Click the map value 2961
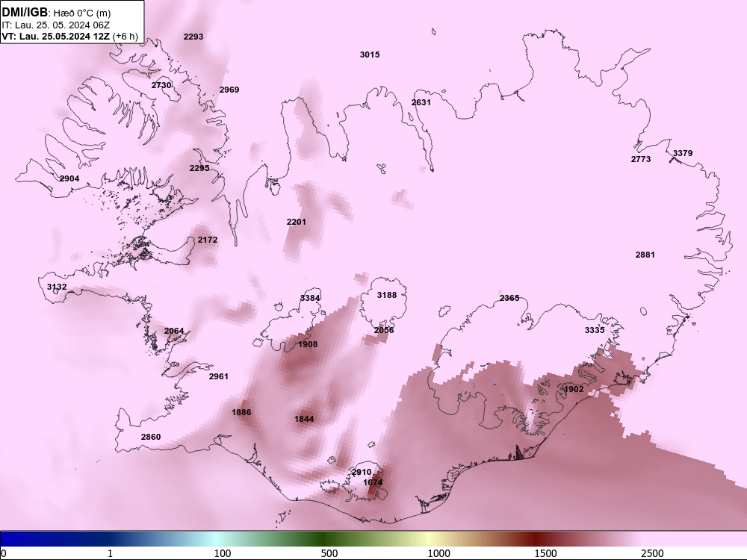 pyautogui.click(x=219, y=376)
